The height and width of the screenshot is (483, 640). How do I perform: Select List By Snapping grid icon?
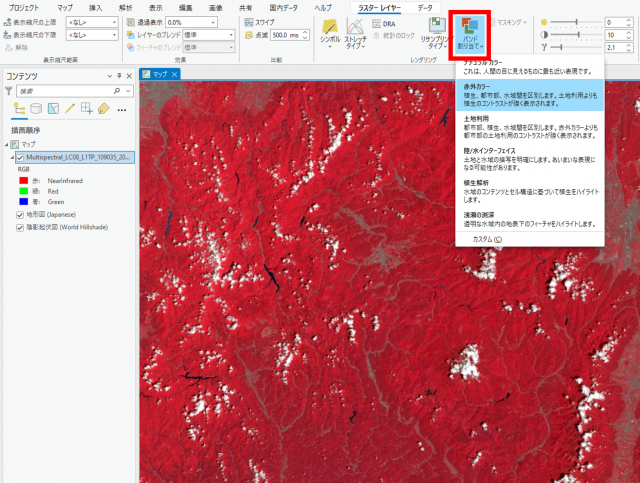coord(87,108)
